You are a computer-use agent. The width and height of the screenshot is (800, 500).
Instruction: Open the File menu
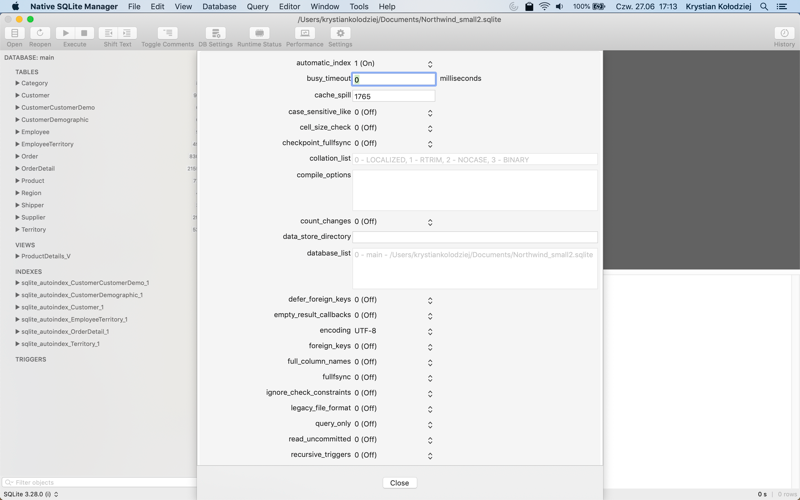[x=134, y=6]
